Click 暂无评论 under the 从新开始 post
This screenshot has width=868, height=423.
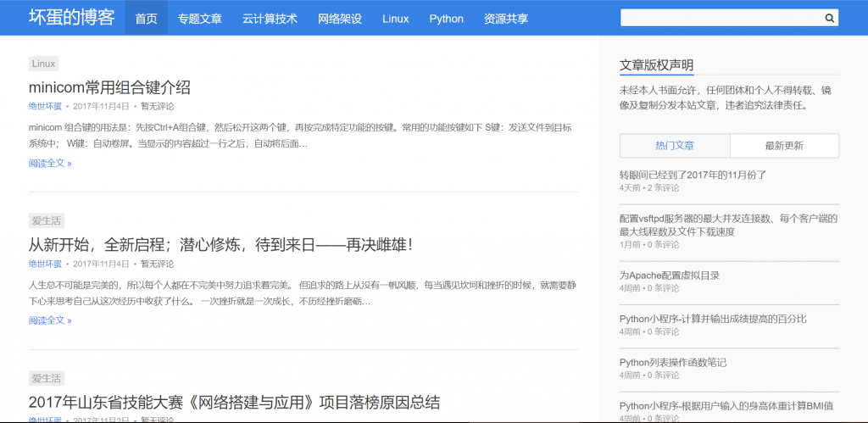click(157, 264)
